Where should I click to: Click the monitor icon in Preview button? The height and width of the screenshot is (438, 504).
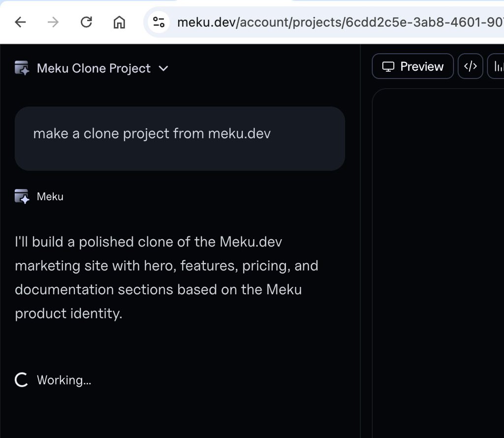click(388, 66)
